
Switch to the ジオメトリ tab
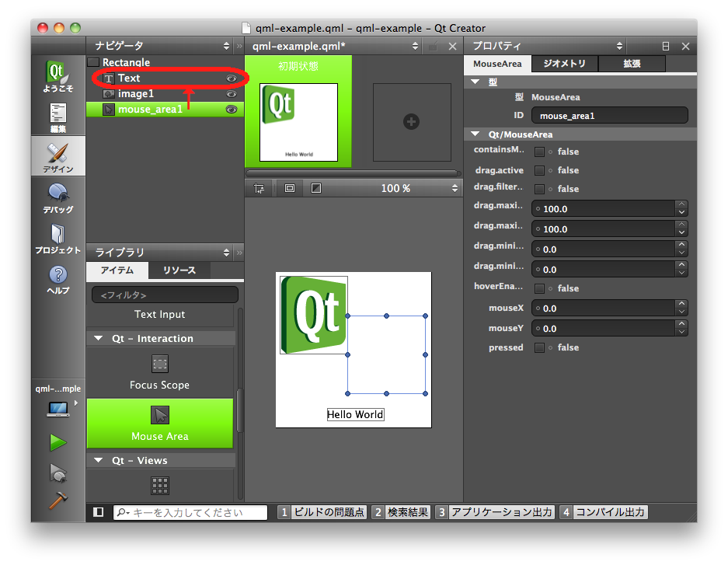click(x=565, y=64)
